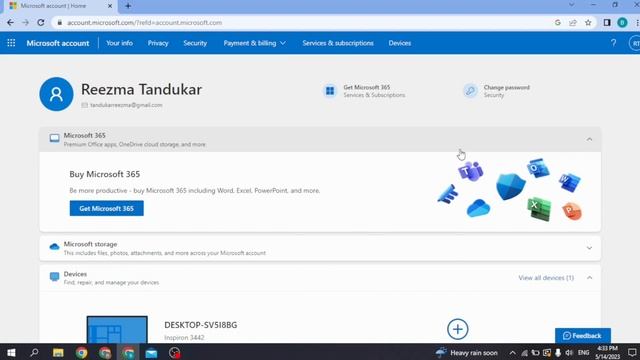Click the Defender shield icon
Screen dimensions: 640x360
click(x=510, y=187)
